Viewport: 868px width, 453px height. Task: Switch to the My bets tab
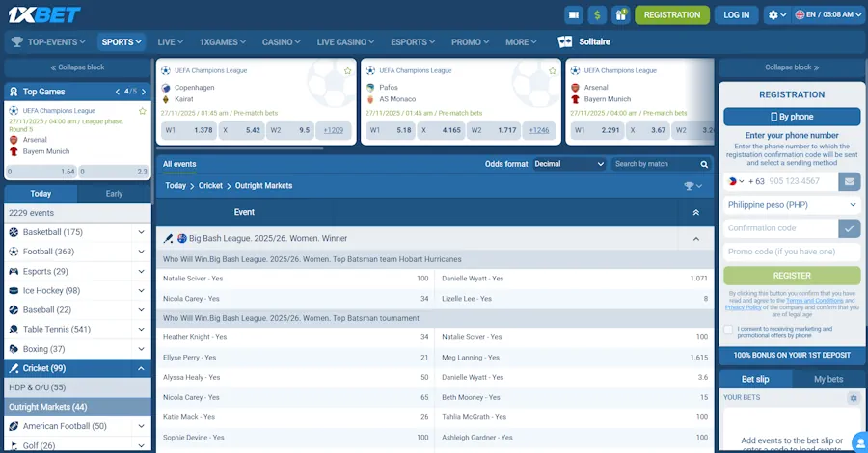click(828, 379)
